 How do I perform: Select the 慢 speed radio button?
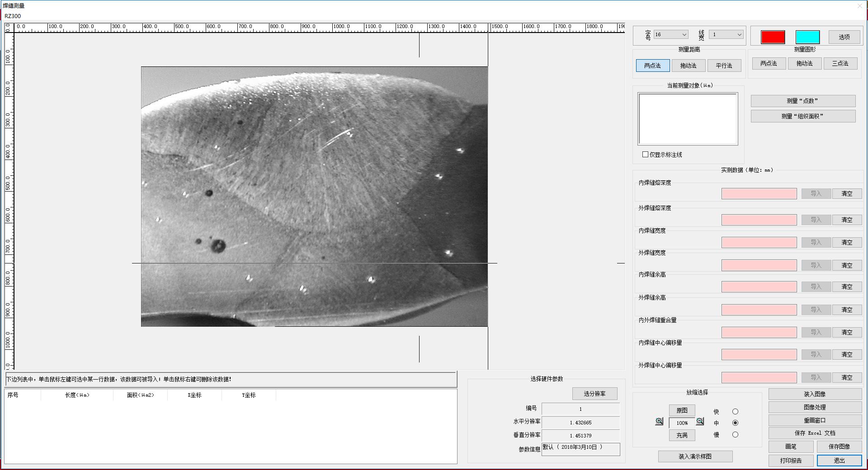(735, 435)
